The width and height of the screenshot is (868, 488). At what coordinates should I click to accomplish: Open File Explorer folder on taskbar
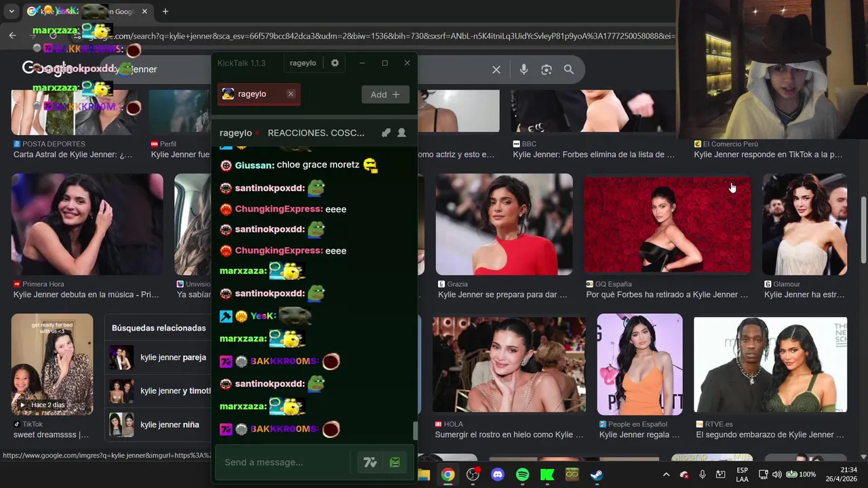click(x=424, y=474)
